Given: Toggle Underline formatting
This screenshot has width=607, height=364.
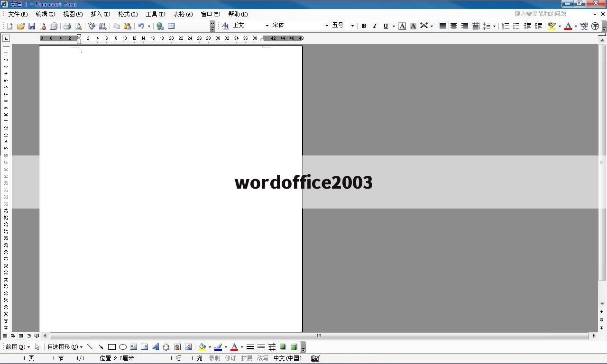Looking at the screenshot, I should tap(386, 26).
